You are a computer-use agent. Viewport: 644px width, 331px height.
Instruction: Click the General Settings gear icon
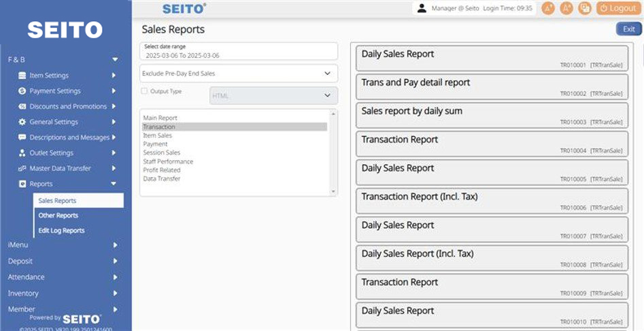[x=22, y=122]
